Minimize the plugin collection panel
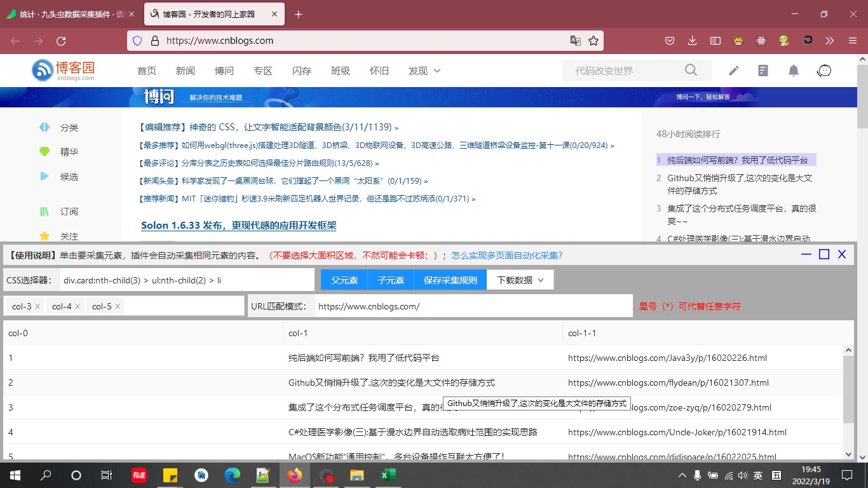The image size is (868, 488). 806,254
